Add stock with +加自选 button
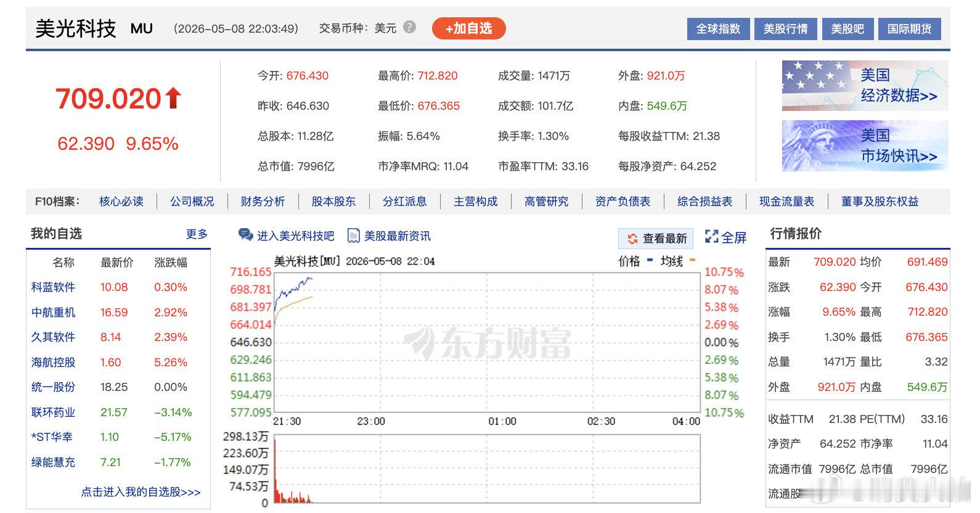 469,28
